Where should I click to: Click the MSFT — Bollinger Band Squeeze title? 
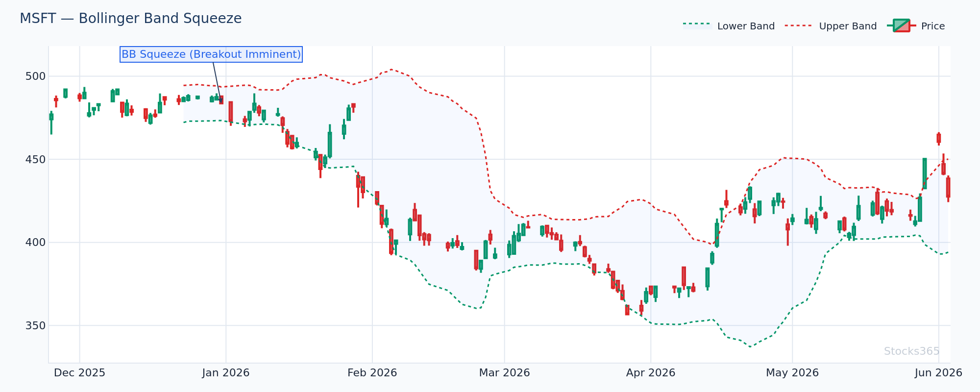point(130,19)
